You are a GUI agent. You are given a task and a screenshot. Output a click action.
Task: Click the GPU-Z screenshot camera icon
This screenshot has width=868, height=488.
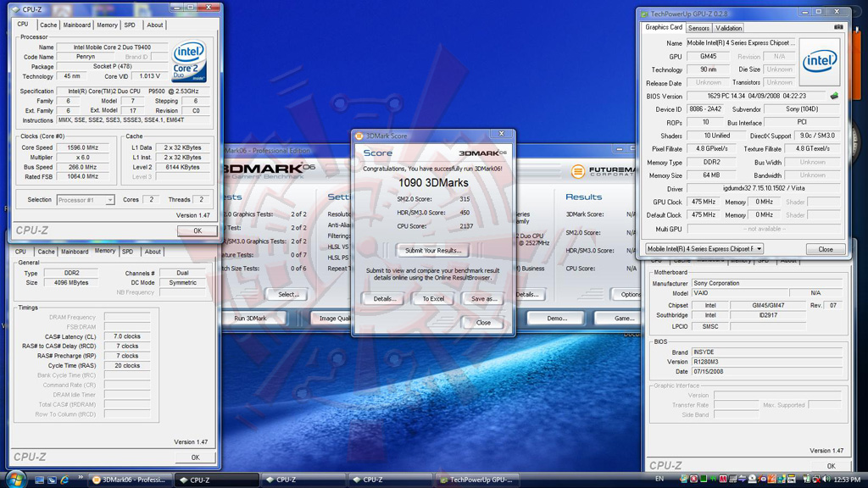[838, 27]
